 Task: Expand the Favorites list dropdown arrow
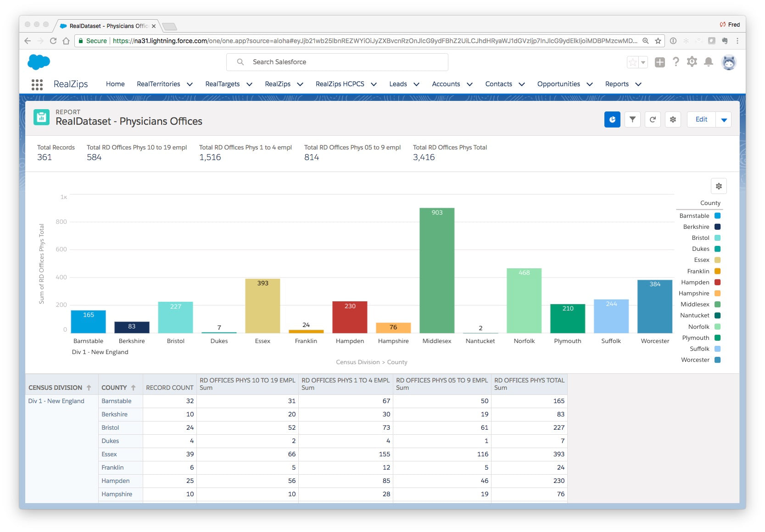pos(643,62)
